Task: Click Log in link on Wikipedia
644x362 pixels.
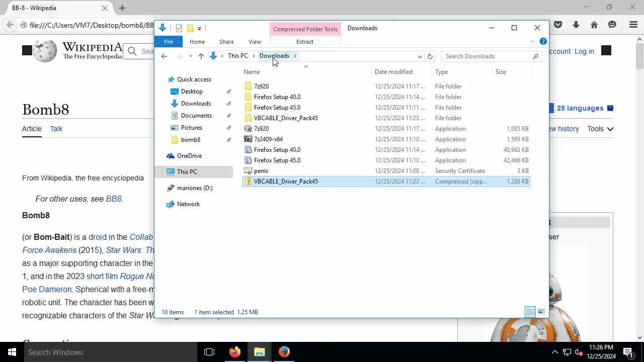Action: (584, 51)
